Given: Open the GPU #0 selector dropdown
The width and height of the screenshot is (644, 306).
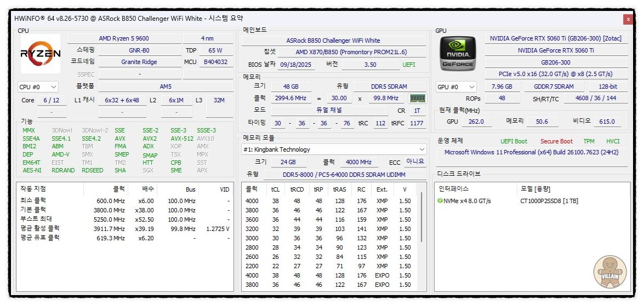Looking at the screenshot, I should (x=456, y=87).
